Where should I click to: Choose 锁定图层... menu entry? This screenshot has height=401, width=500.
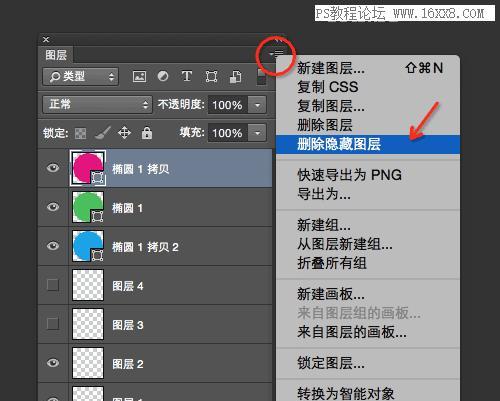(x=368, y=363)
